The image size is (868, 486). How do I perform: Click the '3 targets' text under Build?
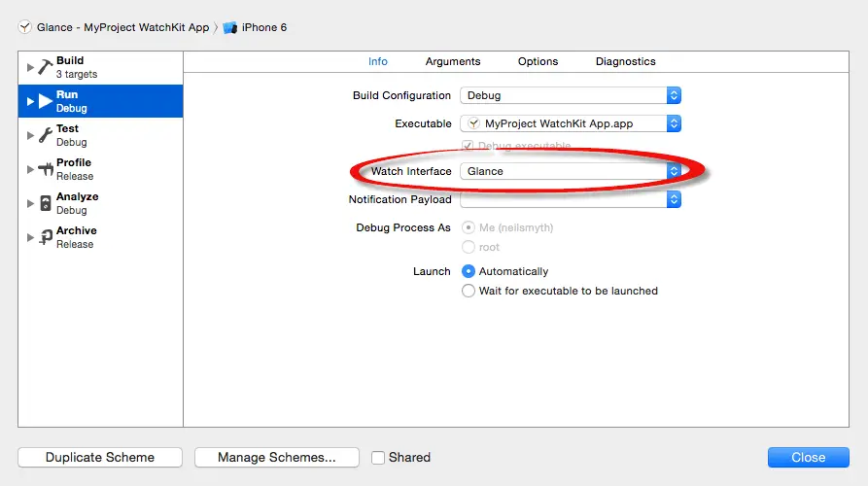(77, 74)
